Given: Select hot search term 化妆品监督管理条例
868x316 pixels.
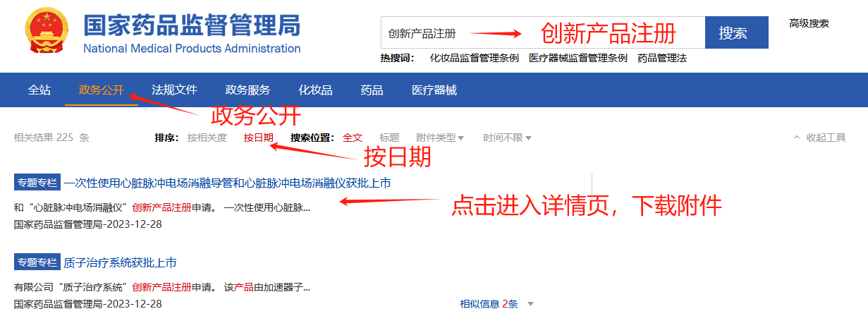Looking at the screenshot, I should (475, 59).
